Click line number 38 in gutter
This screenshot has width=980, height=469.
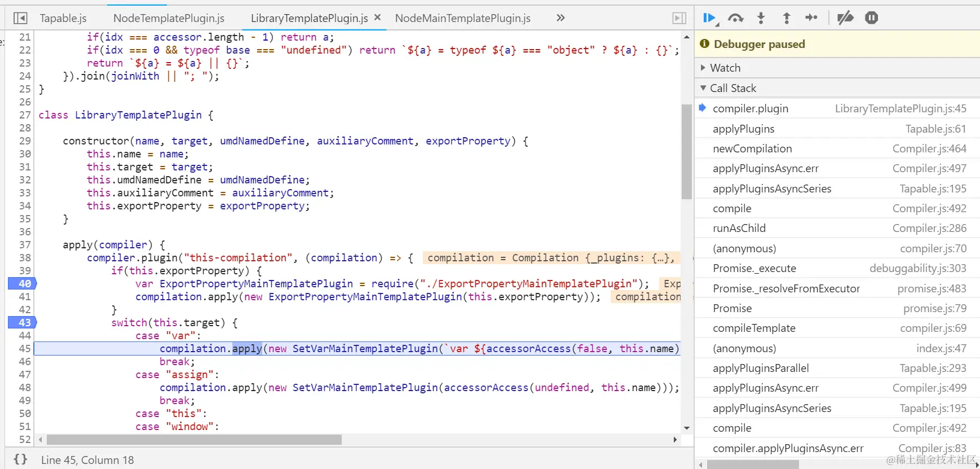pos(25,257)
